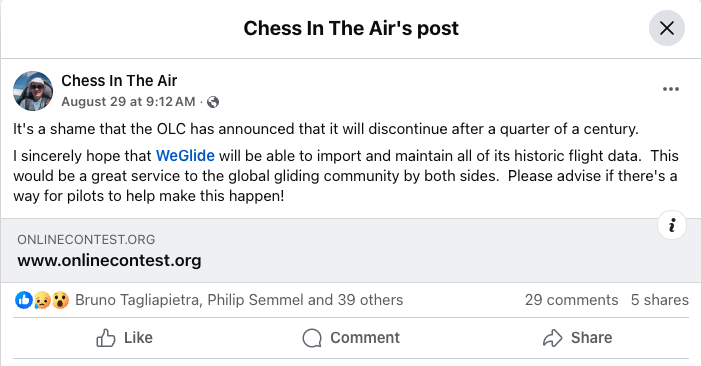View the 5 shares
This screenshot has height=366, width=701.
tap(659, 300)
